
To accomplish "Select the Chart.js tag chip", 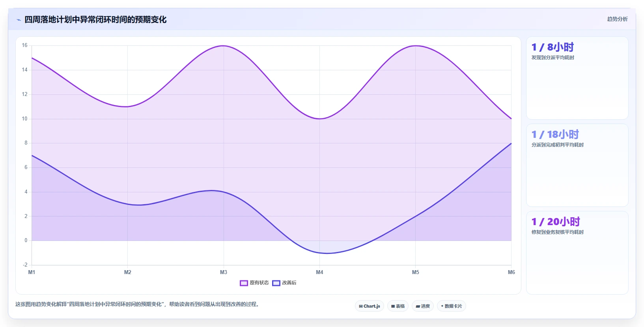I will point(370,306).
